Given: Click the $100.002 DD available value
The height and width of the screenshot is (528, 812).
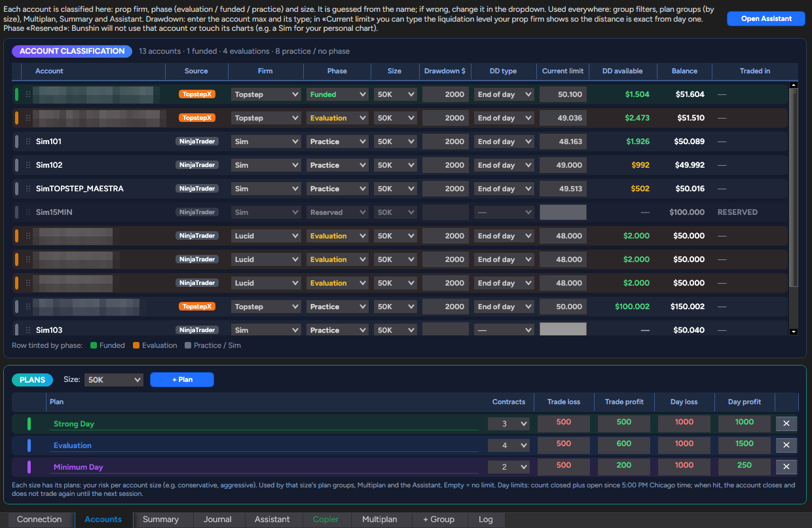Looking at the screenshot, I should tap(633, 307).
